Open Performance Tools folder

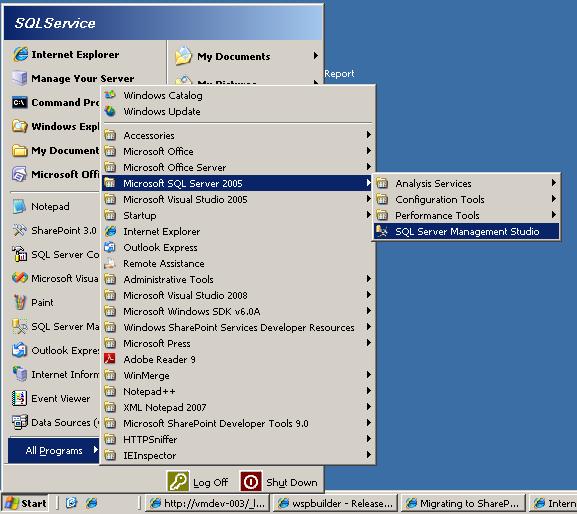466,215
